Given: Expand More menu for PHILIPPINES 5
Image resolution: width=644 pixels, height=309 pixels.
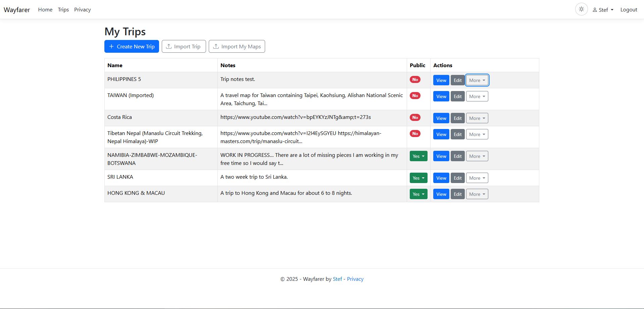Looking at the screenshot, I should [x=477, y=80].
